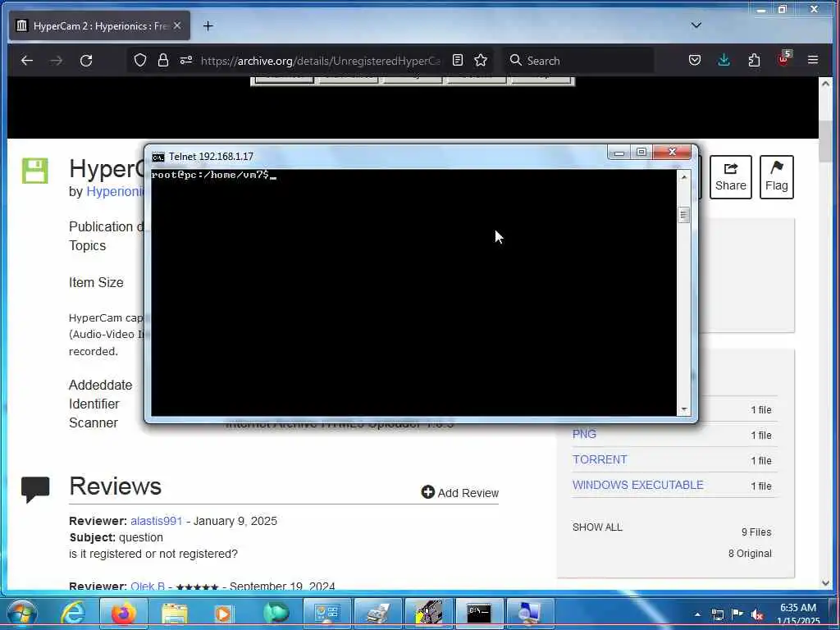Go back using Firefox back arrow
This screenshot has height=630, width=840.
(27, 61)
